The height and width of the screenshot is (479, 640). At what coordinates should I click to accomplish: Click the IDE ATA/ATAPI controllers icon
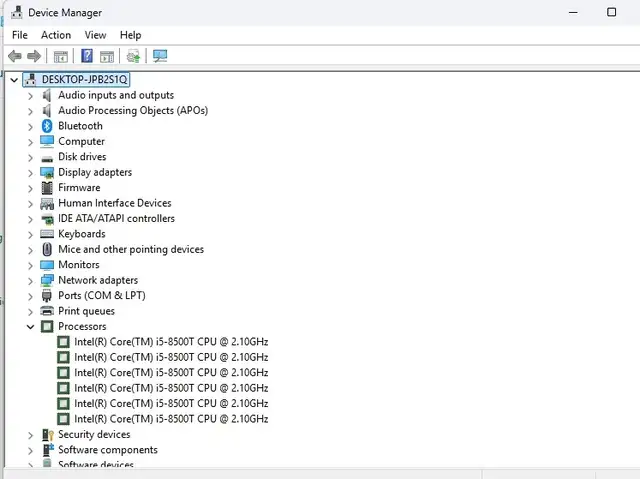[47, 219]
